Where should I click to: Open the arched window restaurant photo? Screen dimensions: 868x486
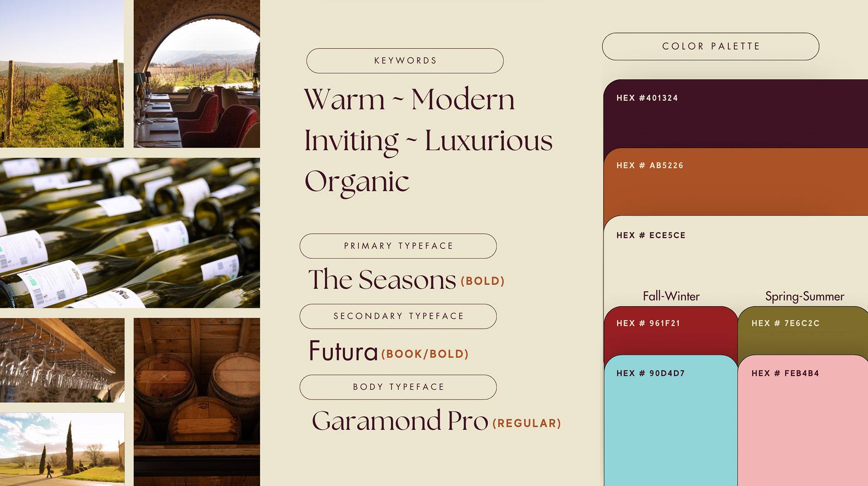pos(197,74)
